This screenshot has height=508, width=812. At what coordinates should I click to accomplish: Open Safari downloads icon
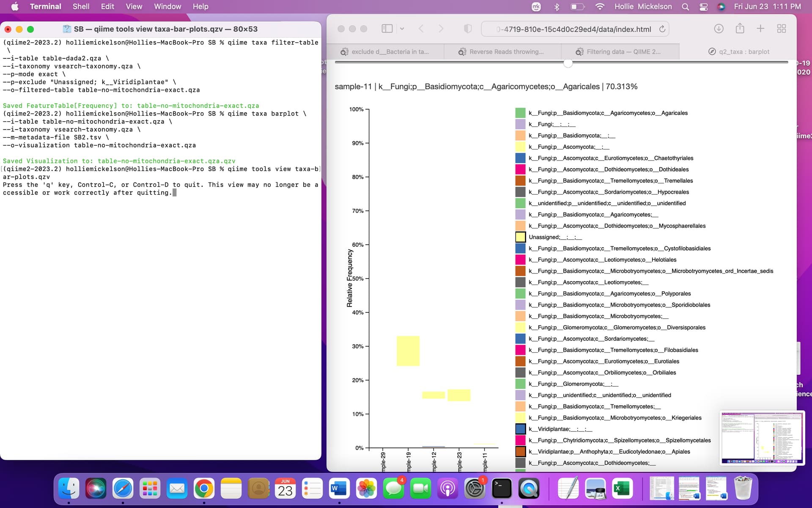tap(719, 29)
